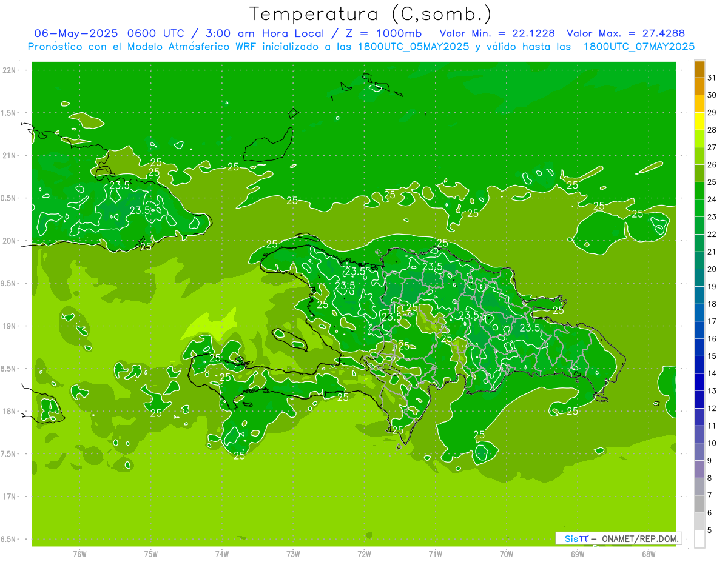Click the legend swatch between 9 and 10

699,452
